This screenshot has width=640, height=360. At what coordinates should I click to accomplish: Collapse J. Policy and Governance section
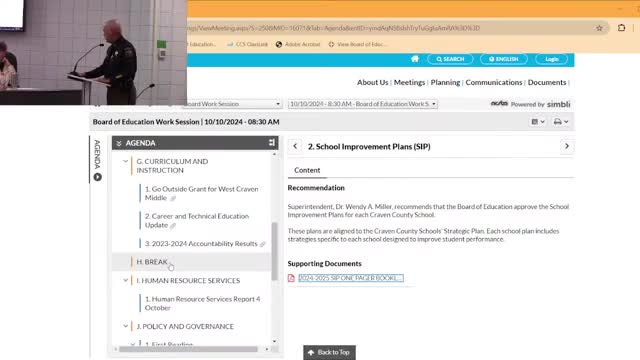pos(126,326)
